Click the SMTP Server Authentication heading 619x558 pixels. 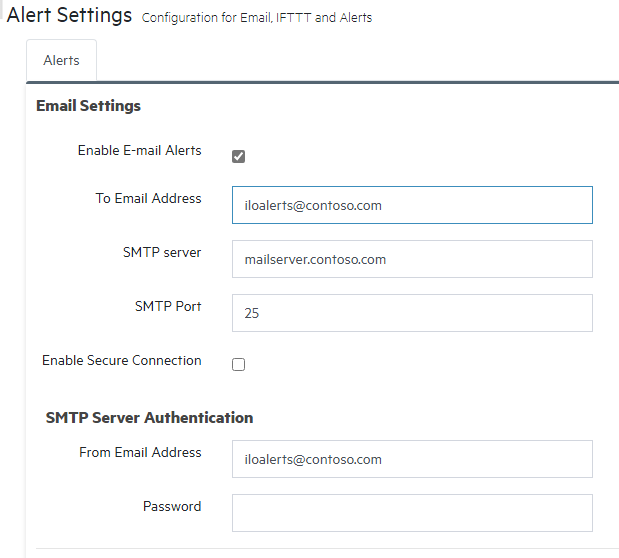[x=149, y=418]
